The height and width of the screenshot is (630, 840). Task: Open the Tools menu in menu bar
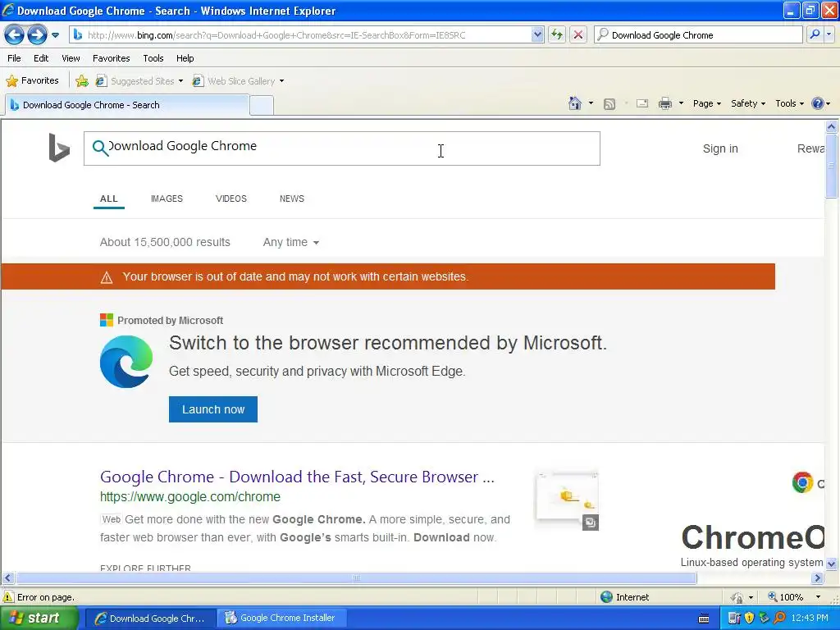153,58
